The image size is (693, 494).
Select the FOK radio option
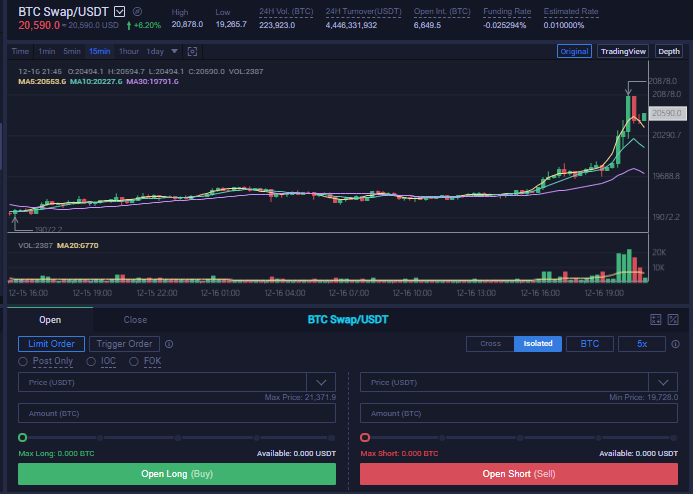(133, 361)
